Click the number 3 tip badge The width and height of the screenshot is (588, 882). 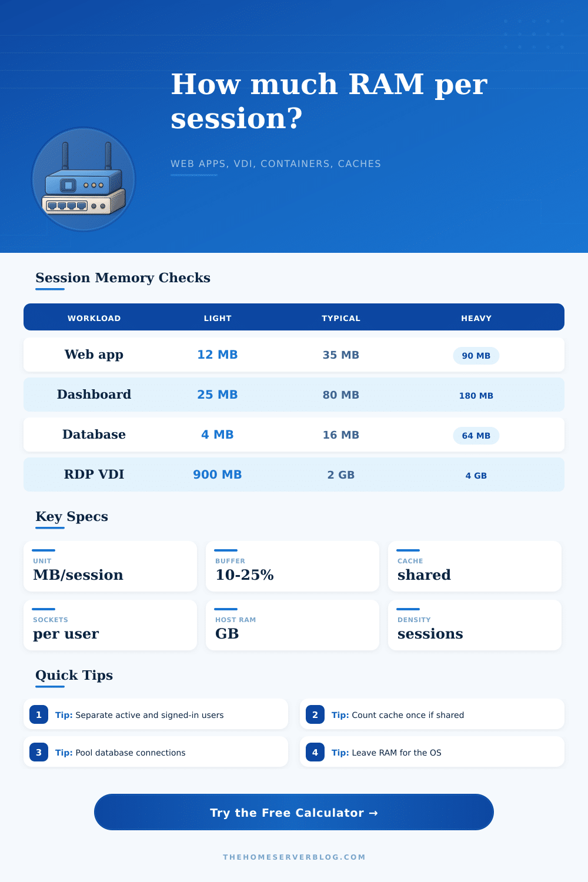[x=39, y=752]
